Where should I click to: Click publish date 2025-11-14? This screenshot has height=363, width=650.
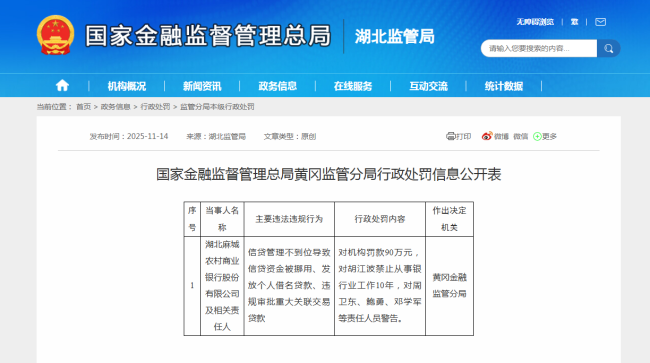tap(148, 136)
